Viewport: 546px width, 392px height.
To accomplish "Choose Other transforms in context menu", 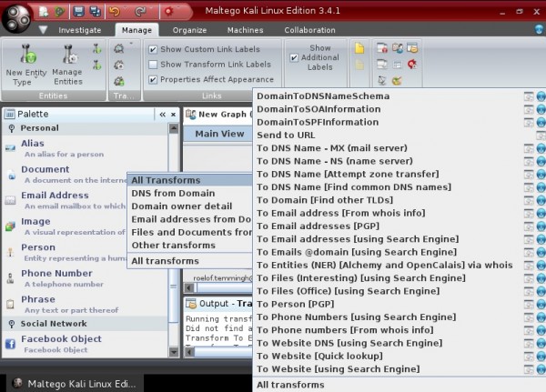I will click(x=190, y=245).
